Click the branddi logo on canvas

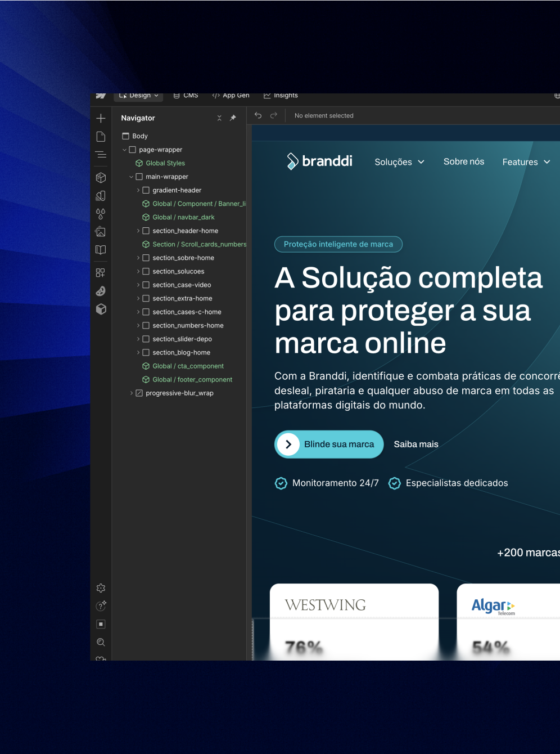click(x=319, y=161)
